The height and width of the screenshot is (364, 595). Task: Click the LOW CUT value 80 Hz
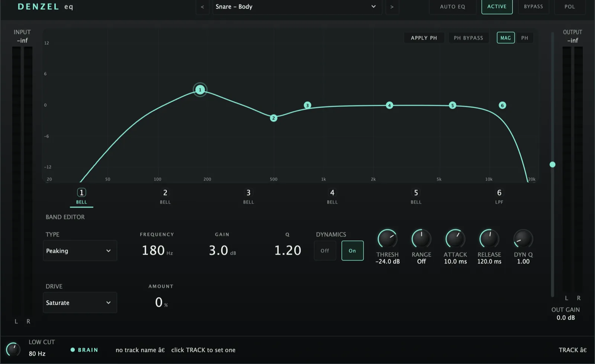[x=37, y=354]
